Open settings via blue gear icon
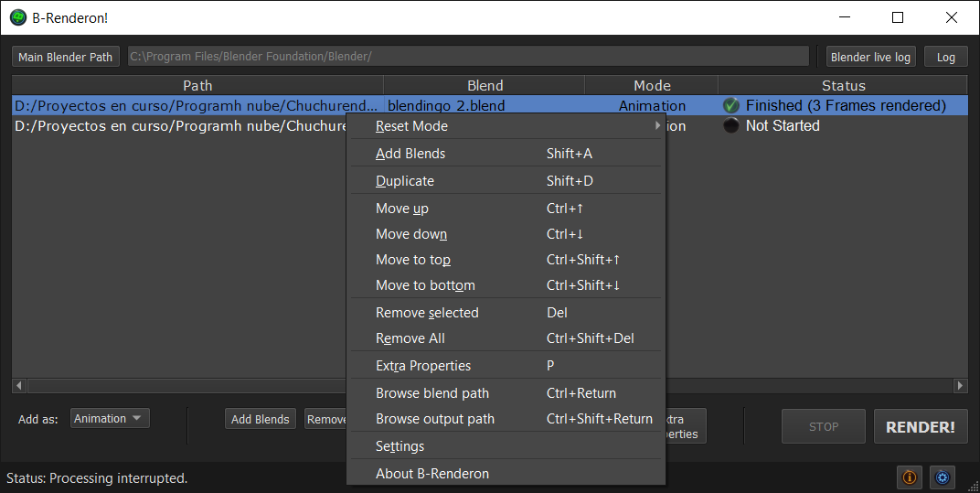This screenshot has height=493, width=980. (943, 478)
